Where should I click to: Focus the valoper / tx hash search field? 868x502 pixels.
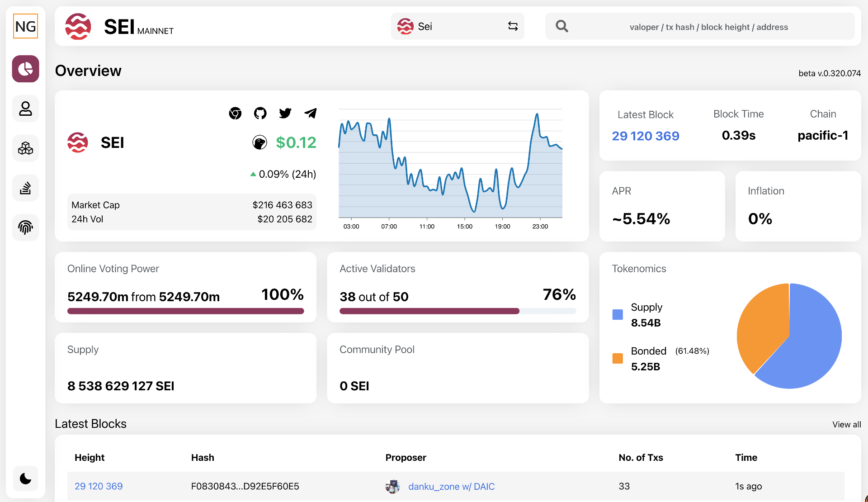point(708,27)
